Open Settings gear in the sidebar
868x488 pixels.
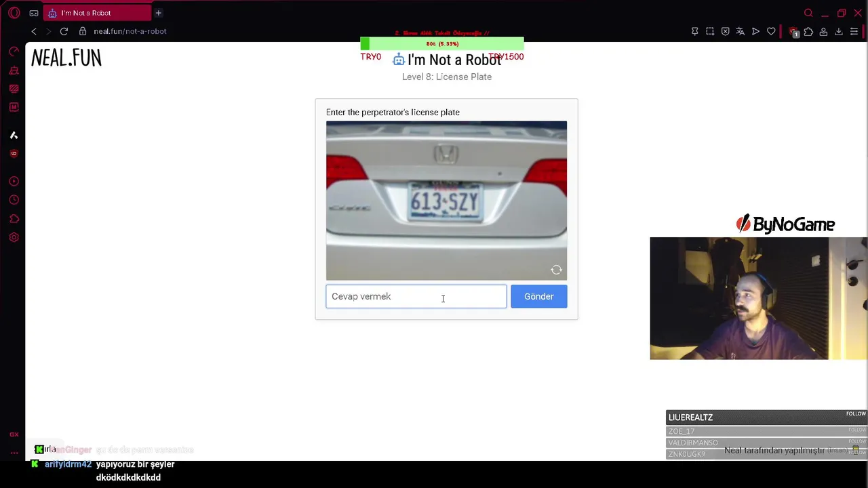click(x=14, y=237)
